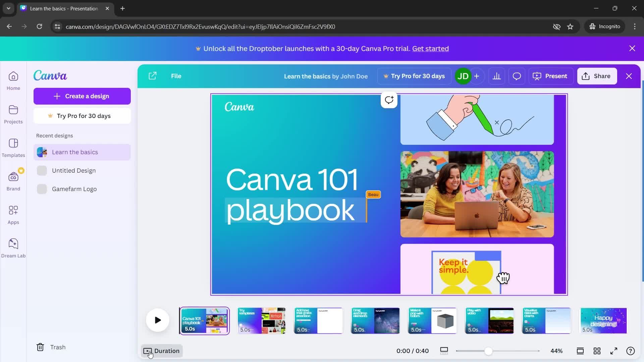The image size is (644, 362).
Task: Click the 44% zoom percentage
Action: click(556, 351)
